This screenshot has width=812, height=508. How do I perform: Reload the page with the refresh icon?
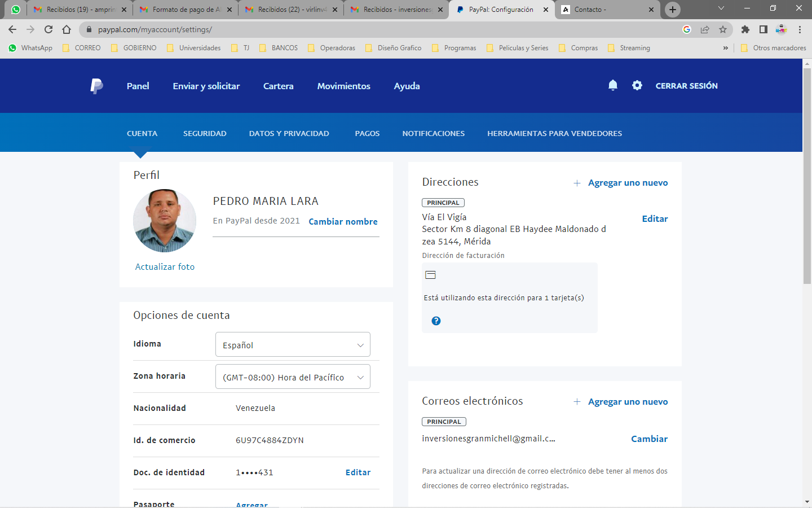click(x=48, y=29)
